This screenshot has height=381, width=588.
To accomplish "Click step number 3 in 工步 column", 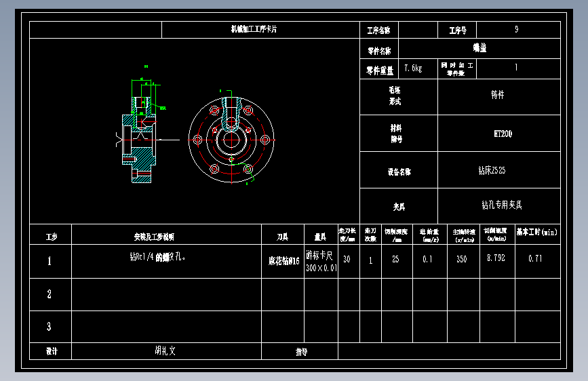I will click(49, 327).
